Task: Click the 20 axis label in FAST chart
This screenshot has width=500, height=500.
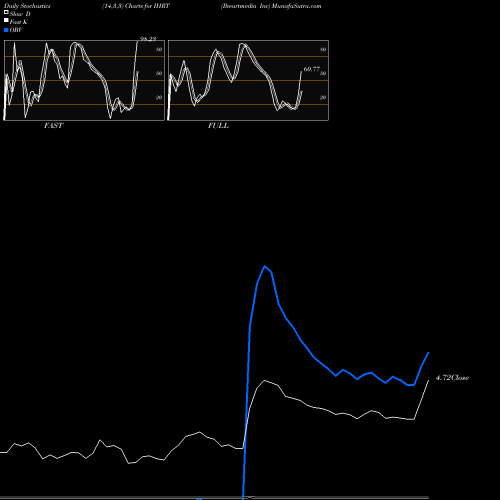Action: pos(159,97)
